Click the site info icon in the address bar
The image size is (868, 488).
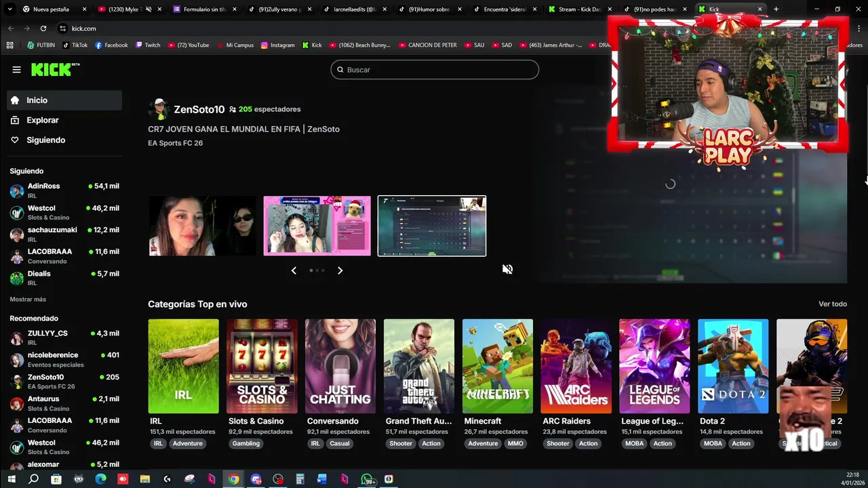click(63, 28)
